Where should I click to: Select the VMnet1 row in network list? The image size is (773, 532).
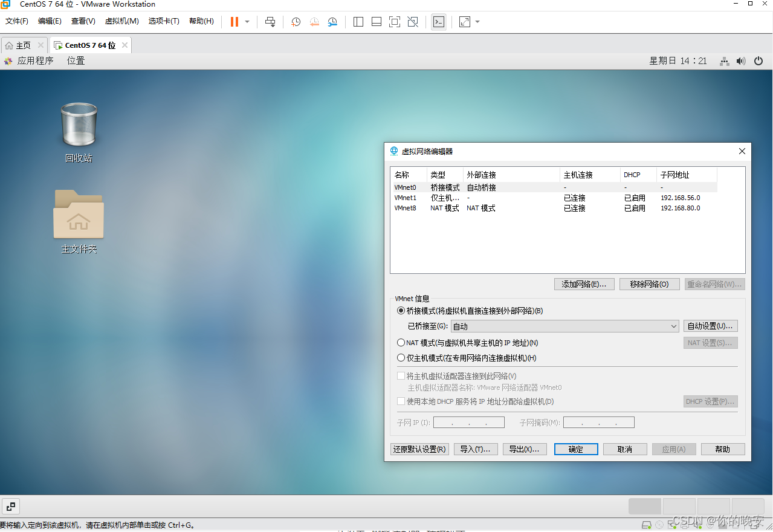click(x=554, y=198)
